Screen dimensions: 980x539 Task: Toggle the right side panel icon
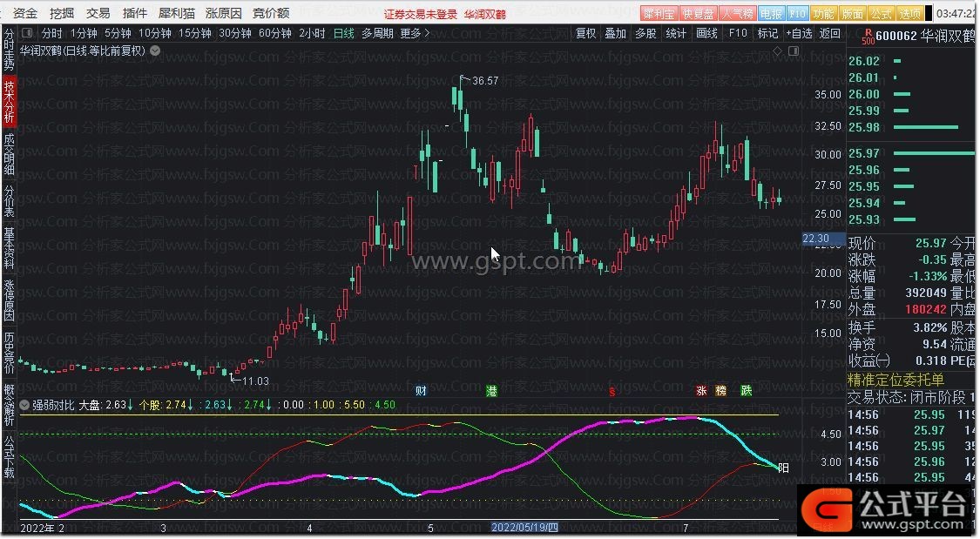coord(794,51)
